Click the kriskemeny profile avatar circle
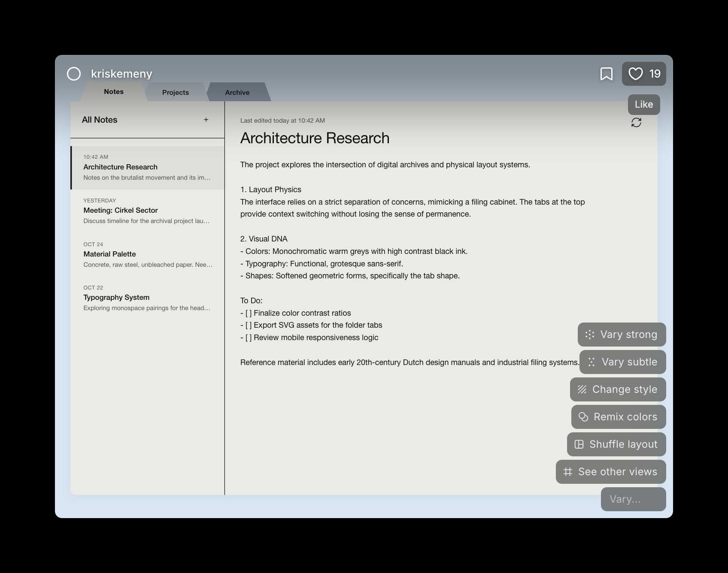The image size is (728, 573). click(x=74, y=74)
